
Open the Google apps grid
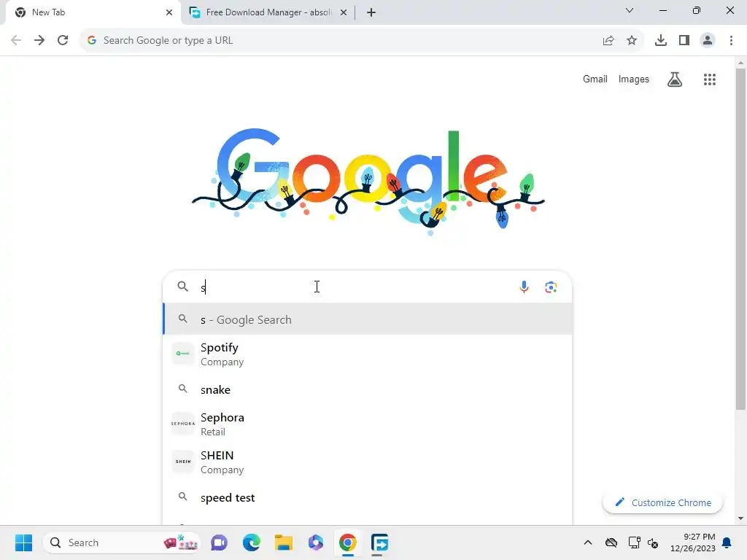click(709, 79)
